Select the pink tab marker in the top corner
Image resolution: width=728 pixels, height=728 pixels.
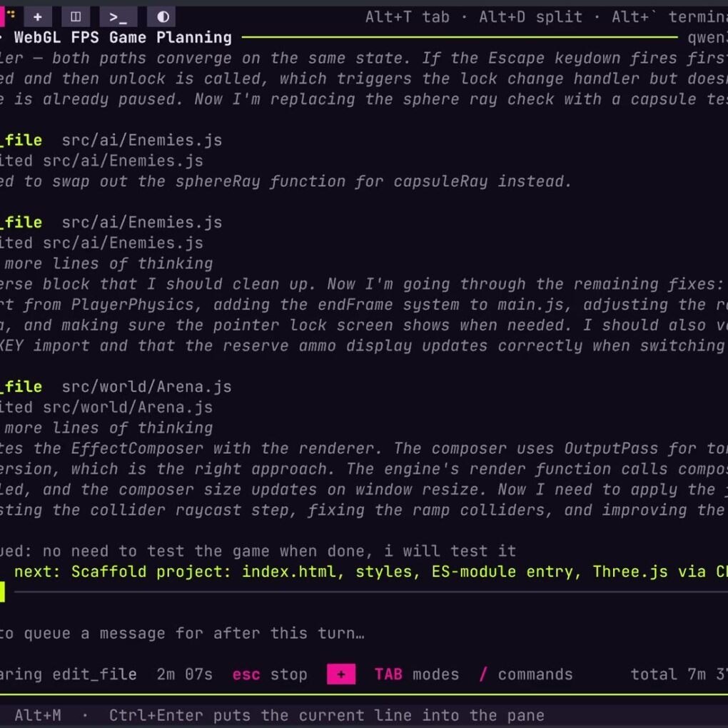(x=2, y=16)
